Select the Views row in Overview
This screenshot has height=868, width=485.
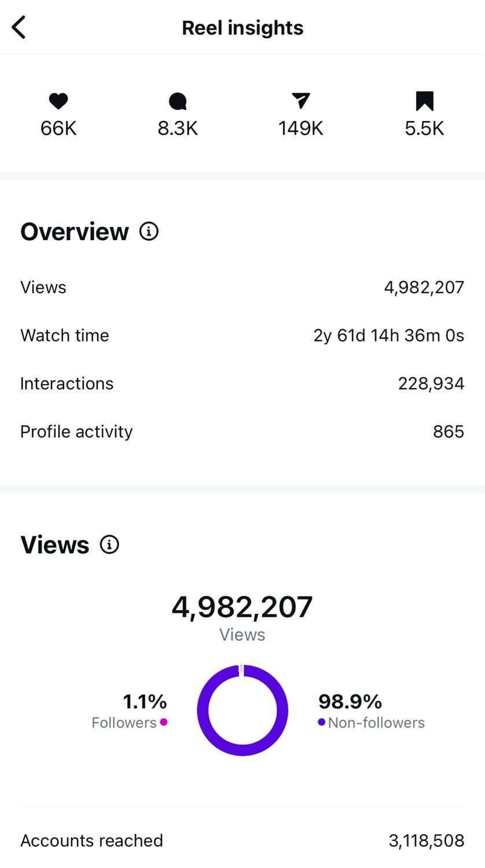(x=242, y=287)
